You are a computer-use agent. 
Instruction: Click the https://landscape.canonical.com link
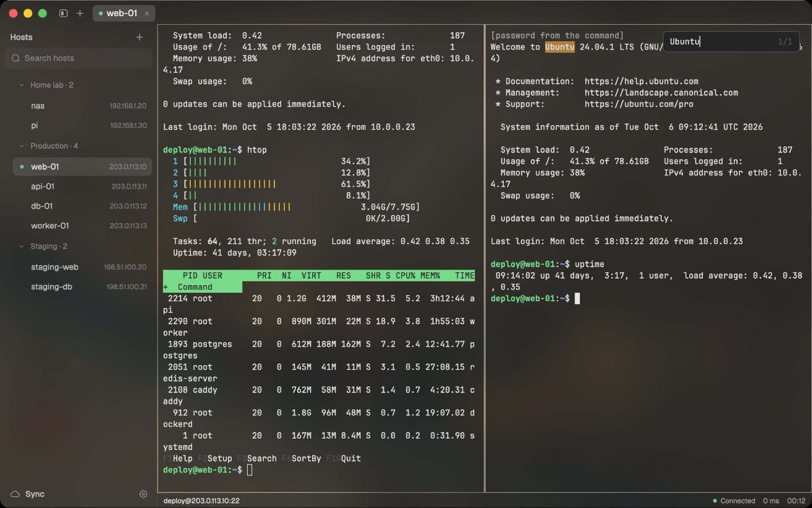[x=661, y=93]
